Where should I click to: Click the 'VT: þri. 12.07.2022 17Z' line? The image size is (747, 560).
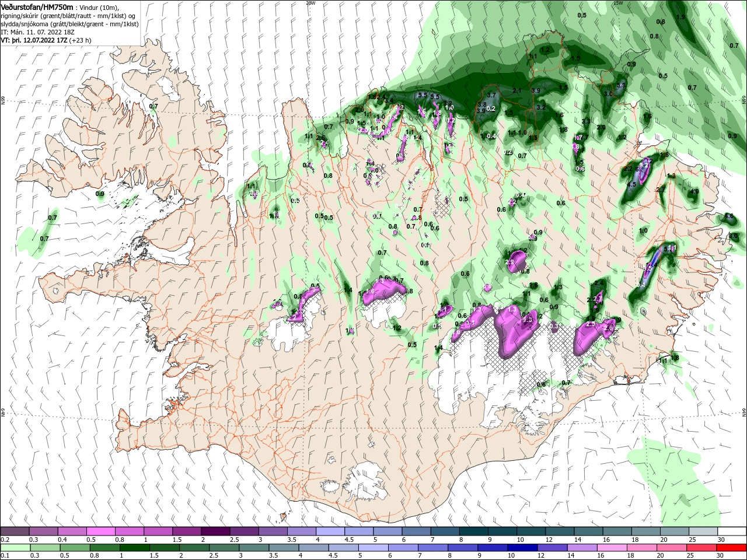[34, 41]
